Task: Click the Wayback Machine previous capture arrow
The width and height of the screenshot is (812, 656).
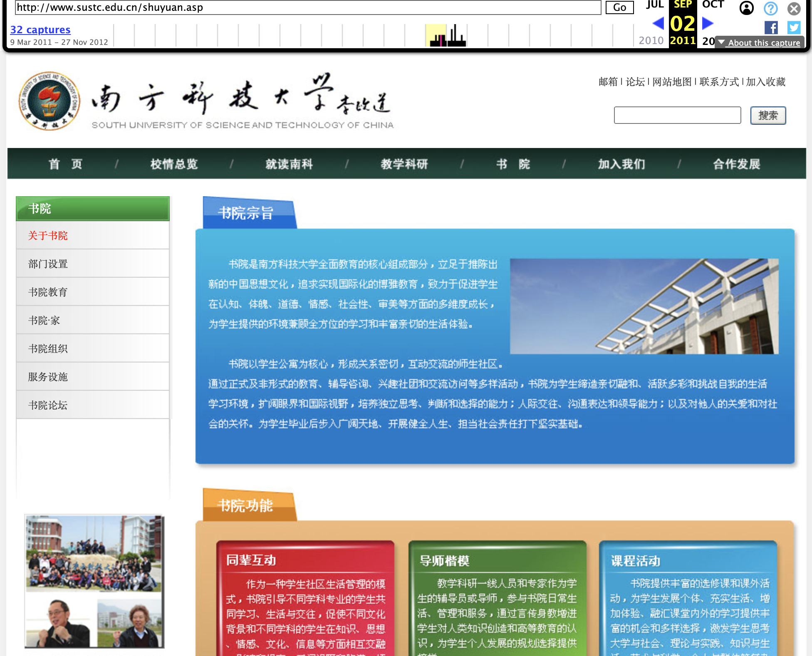Action: click(x=658, y=23)
